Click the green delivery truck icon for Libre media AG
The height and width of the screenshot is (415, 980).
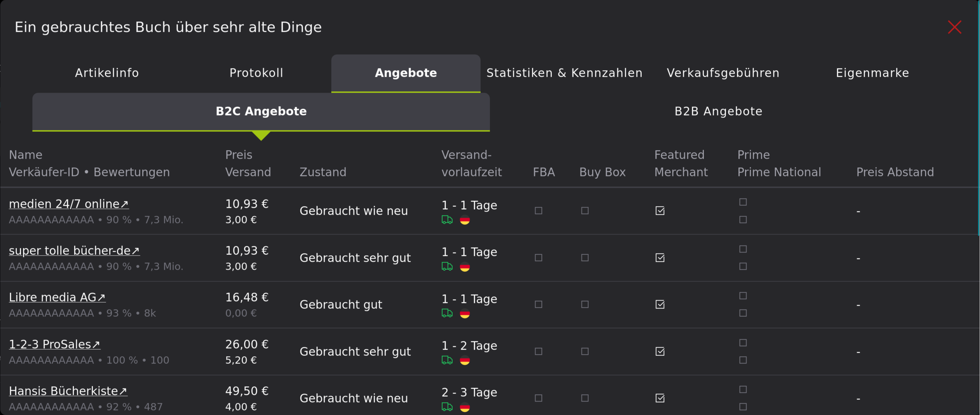(448, 314)
